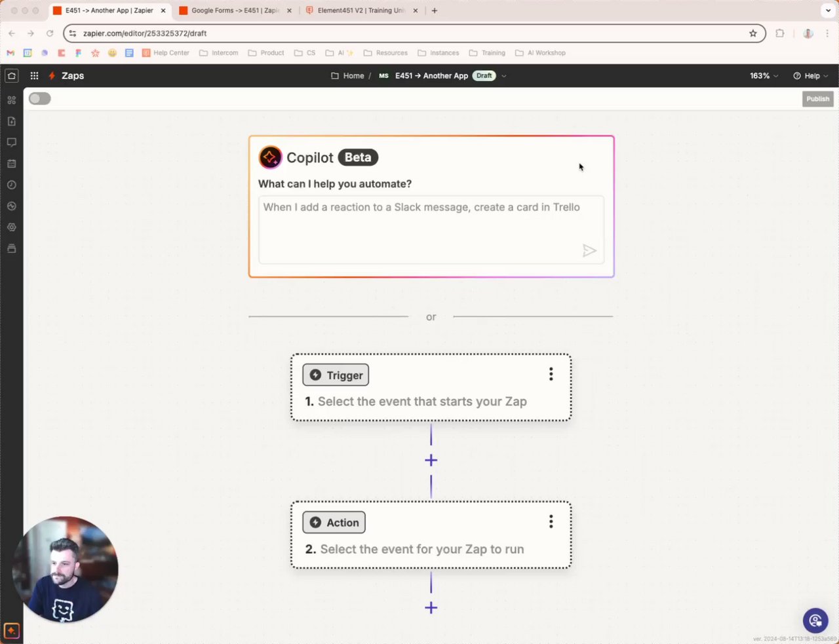Click the Publish button
The height and width of the screenshot is (644, 839).
click(817, 99)
